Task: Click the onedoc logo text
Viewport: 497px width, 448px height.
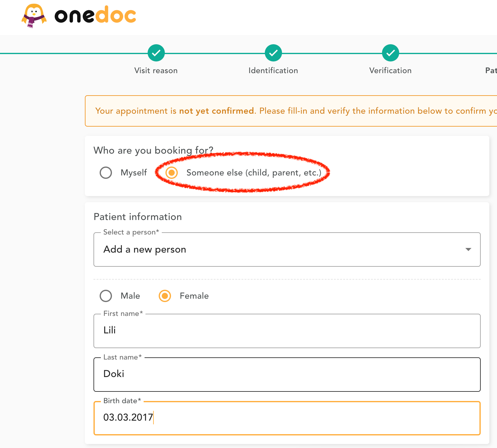Action: [95, 15]
